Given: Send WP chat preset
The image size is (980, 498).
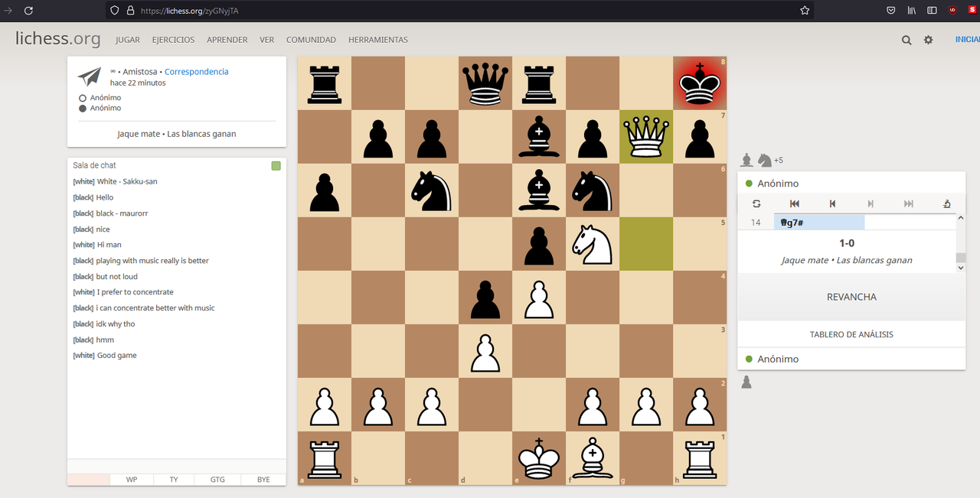Looking at the screenshot, I should 132,480.
